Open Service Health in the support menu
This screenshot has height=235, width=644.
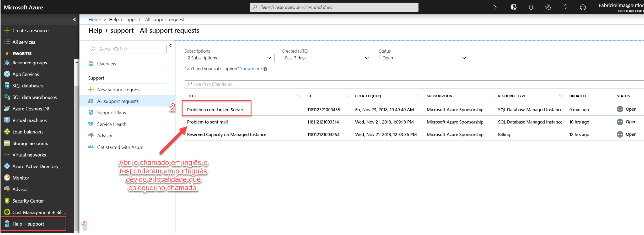pos(112,124)
